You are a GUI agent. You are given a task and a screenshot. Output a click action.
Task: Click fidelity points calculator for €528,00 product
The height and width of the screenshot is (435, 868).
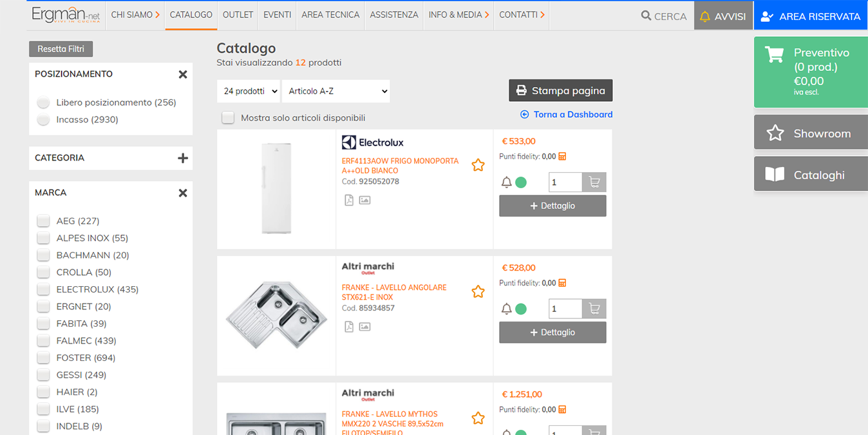[562, 283]
